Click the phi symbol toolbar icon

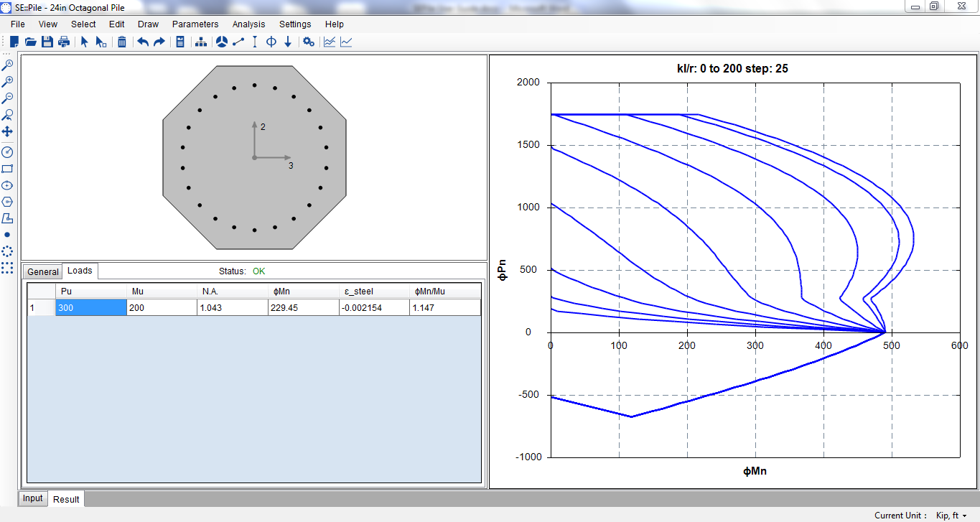271,42
